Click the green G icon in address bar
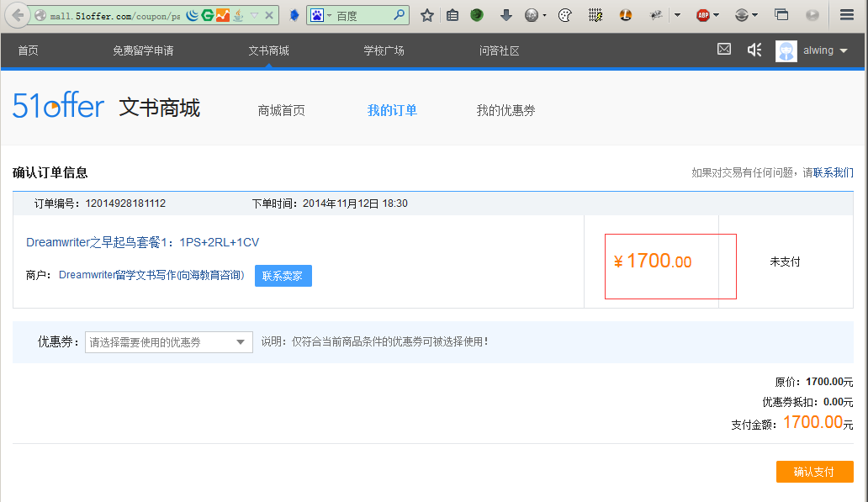868x502 pixels. click(208, 15)
